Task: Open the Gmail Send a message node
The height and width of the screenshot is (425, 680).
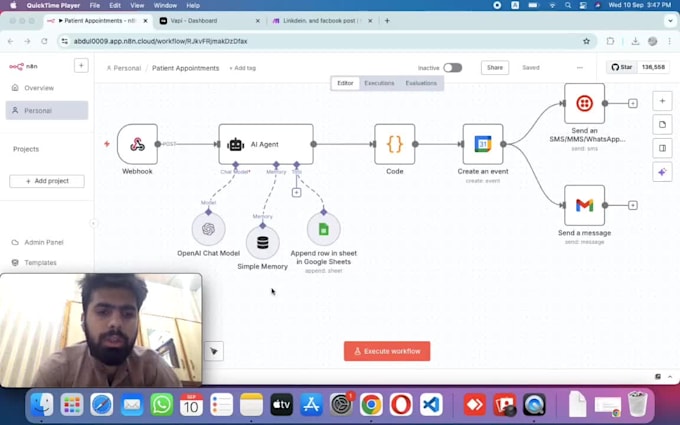Action: coord(584,205)
